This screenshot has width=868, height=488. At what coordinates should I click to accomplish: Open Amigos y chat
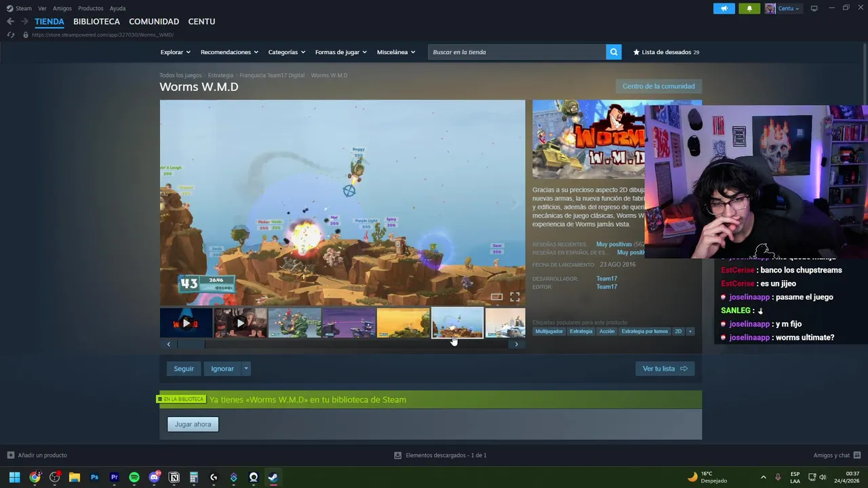click(837, 455)
